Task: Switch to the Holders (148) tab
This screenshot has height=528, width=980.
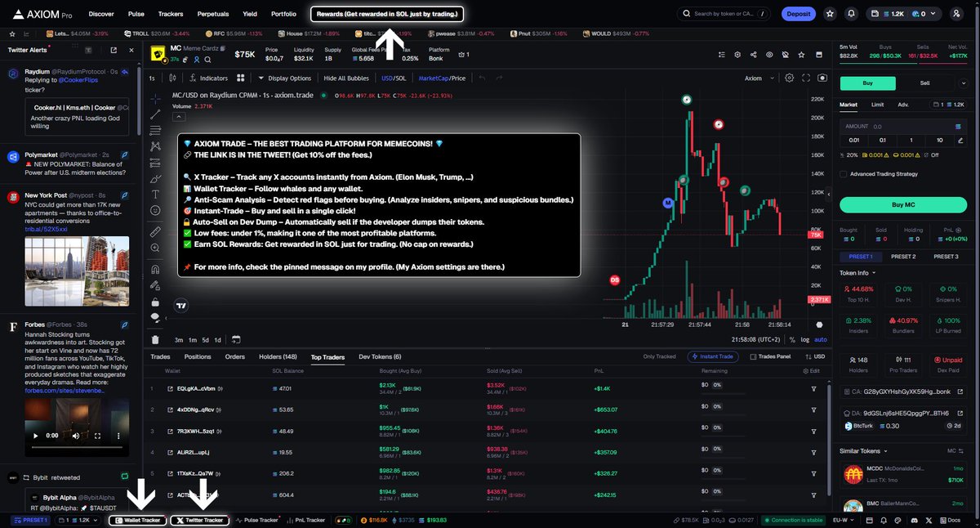Action: [278, 357]
